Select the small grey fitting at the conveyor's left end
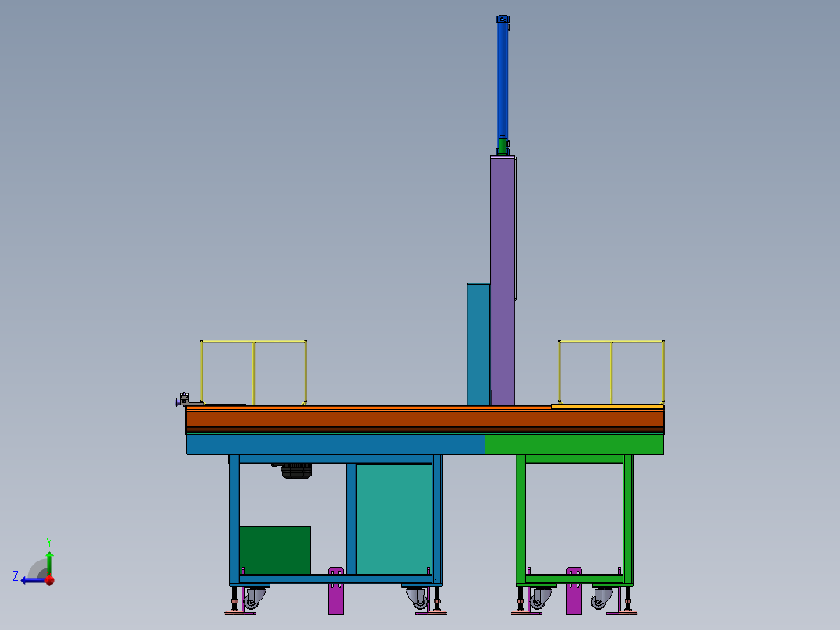This screenshot has height=630, width=840. [x=184, y=399]
